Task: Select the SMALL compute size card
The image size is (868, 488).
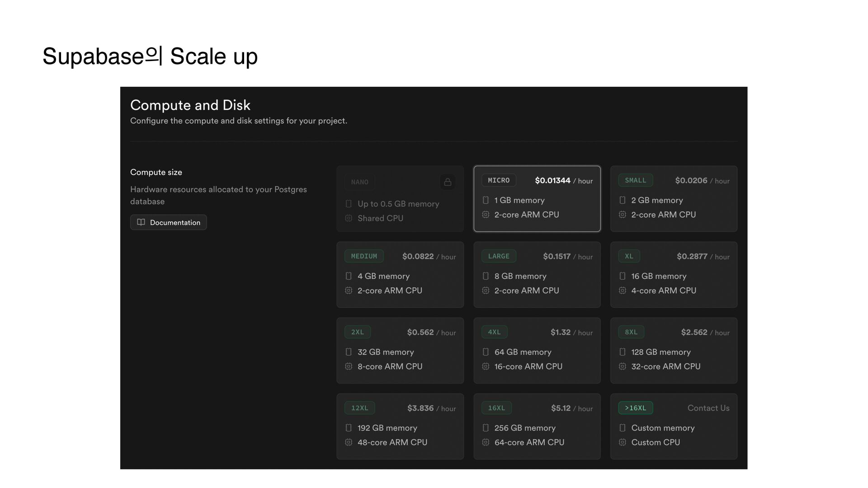Action: coord(674,199)
